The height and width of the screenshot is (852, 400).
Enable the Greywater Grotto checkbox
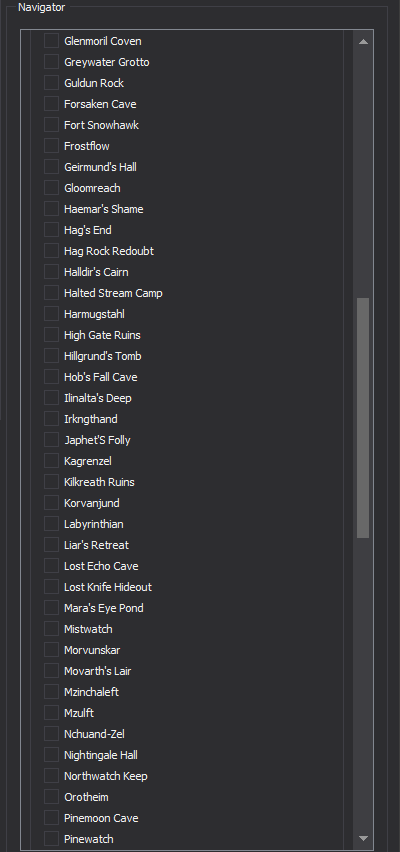[52, 62]
